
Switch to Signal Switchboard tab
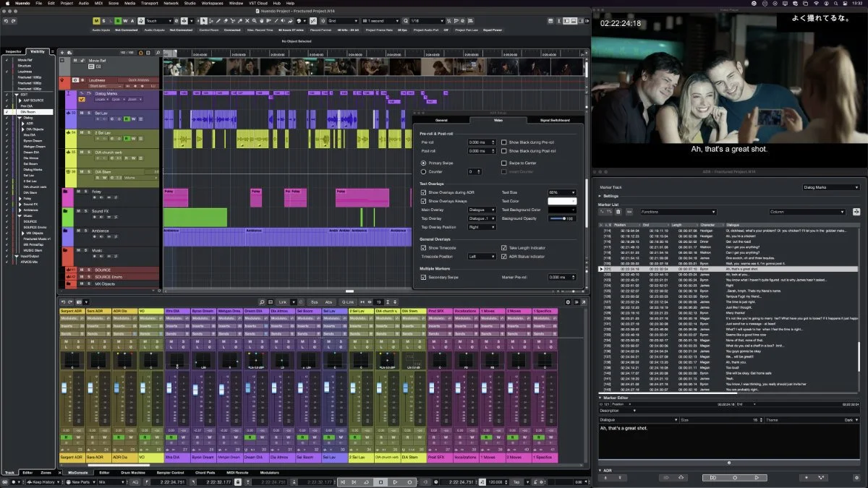pos(555,120)
